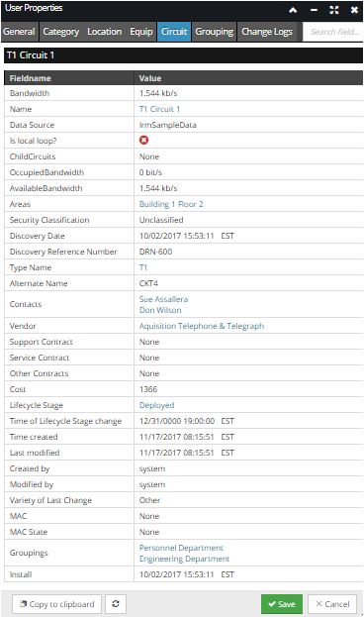Save the user properties
The width and height of the screenshot is (364, 617).
[x=282, y=603]
